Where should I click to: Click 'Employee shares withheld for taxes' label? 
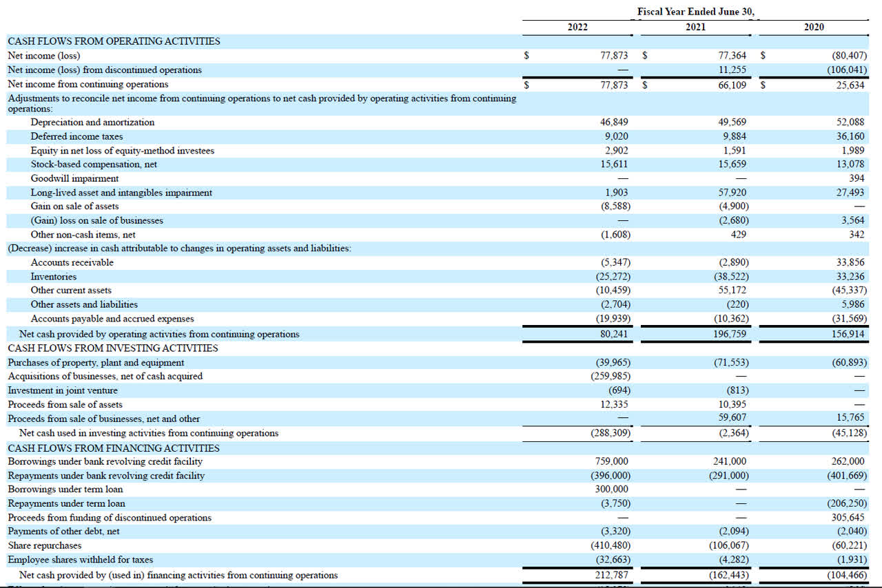pyautogui.click(x=80, y=559)
